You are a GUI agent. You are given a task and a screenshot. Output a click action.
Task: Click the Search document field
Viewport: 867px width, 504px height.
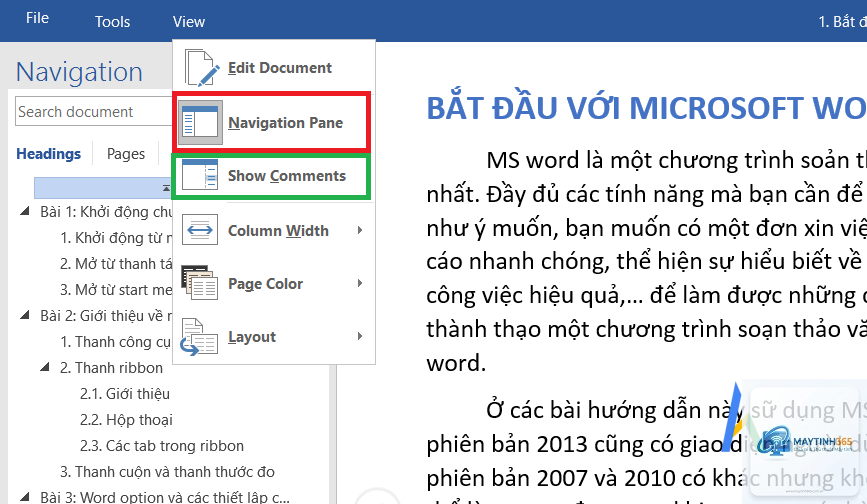point(94,112)
